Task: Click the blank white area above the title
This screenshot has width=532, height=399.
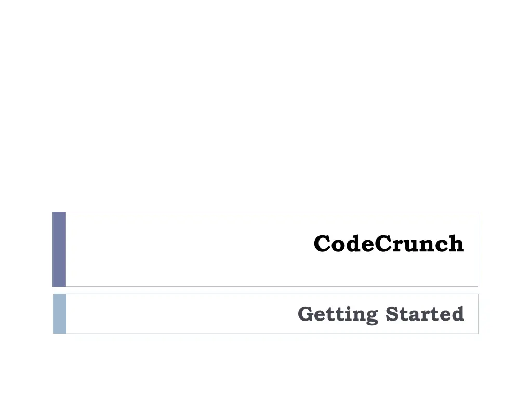Action: pyautogui.click(x=266, y=104)
